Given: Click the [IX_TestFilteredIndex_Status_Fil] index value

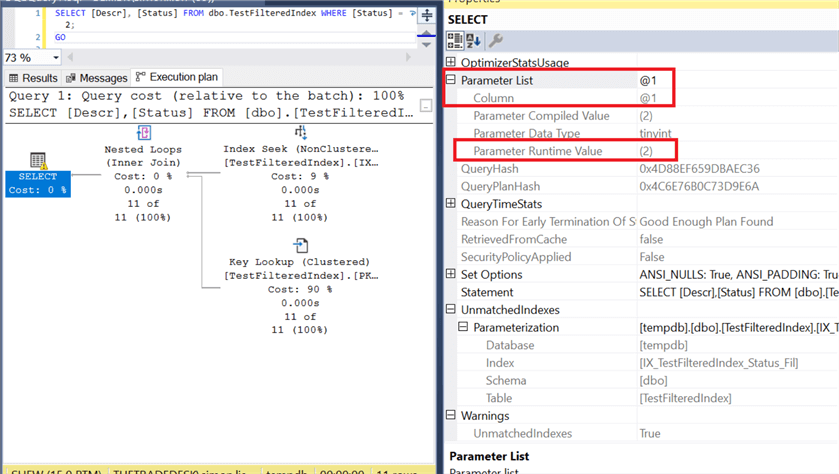Looking at the screenshot, I should pyautogui.click(x=719, y=363).
